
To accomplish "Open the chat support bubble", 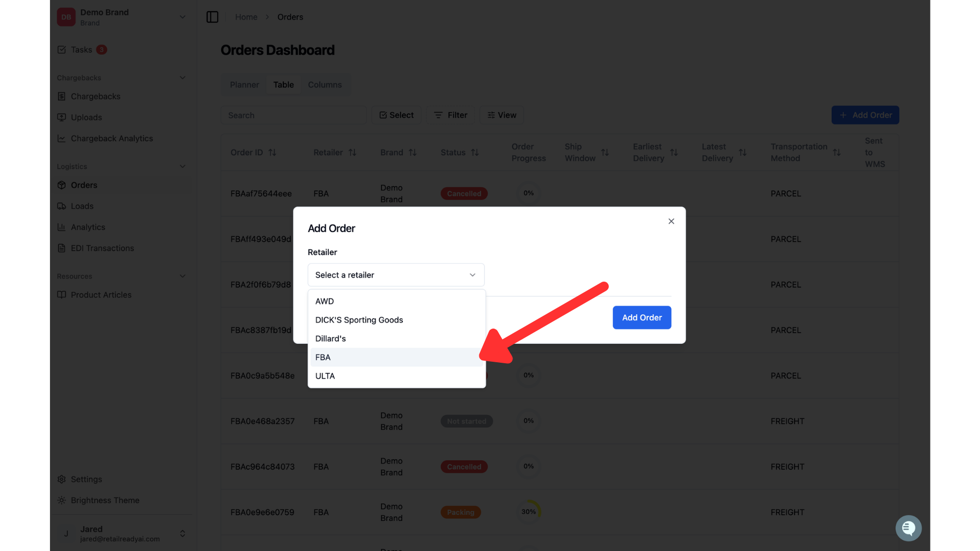I will pos(909,528).
